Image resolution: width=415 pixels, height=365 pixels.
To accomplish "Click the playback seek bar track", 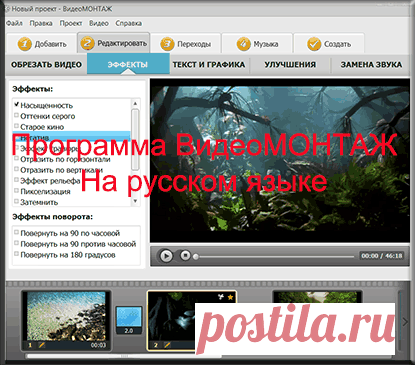I will coord(275,257).
